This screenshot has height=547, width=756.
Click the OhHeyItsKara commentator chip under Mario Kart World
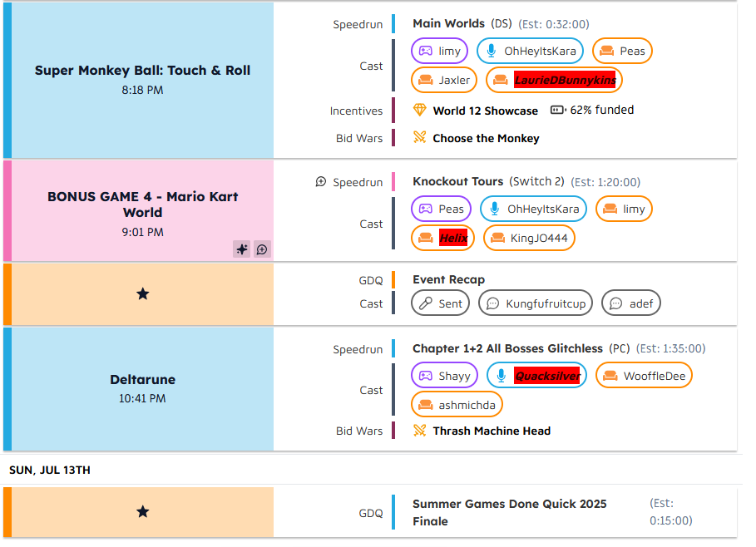click(x=533, y=209)
